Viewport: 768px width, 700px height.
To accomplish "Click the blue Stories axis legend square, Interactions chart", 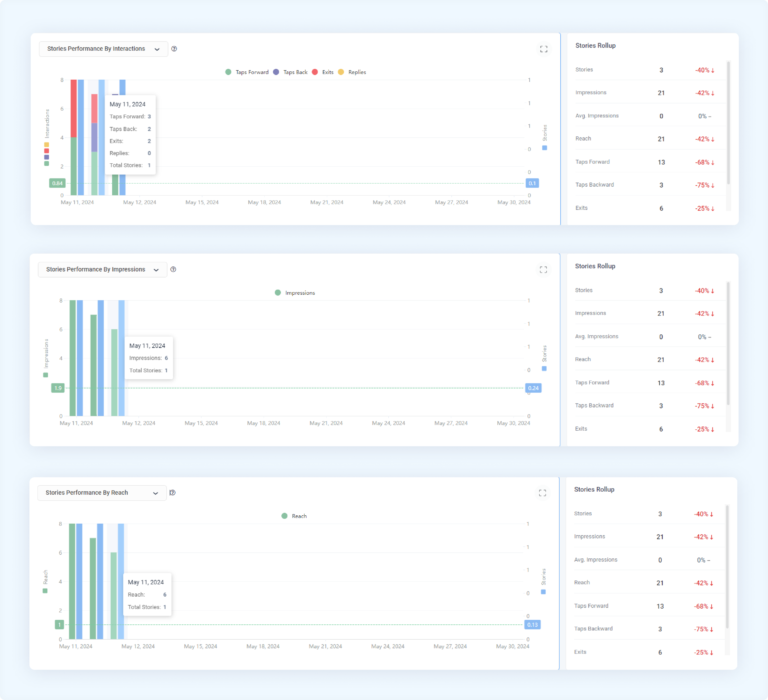I will click(545, 148).
